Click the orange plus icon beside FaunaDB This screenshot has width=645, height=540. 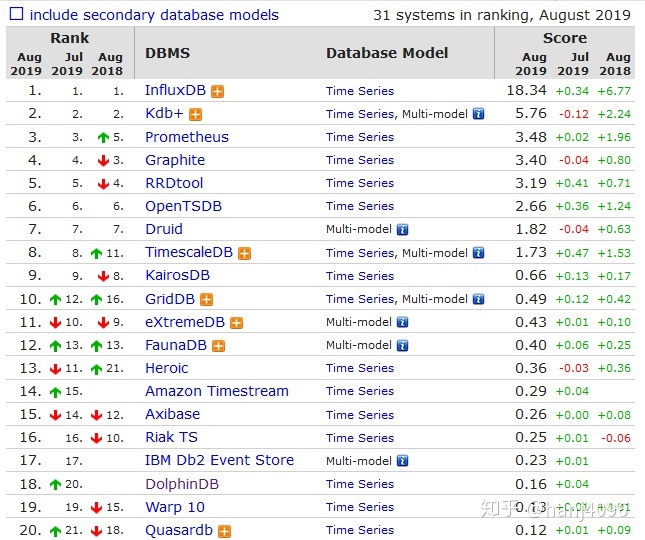[x=218, y=346]
